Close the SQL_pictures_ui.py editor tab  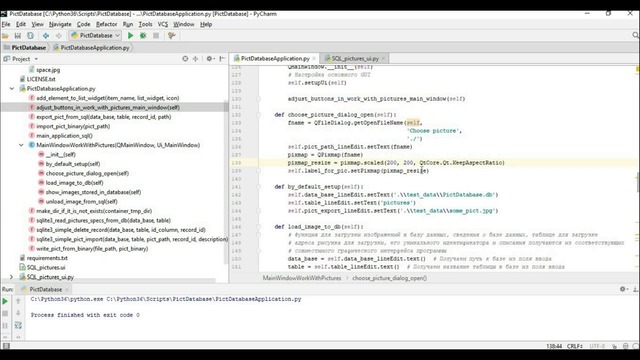click(x=383, y=59)
